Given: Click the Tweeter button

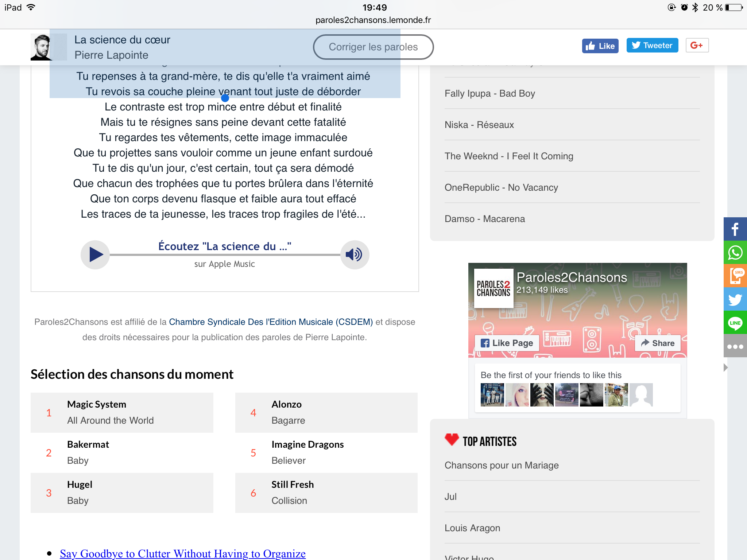Looking at the screenshot, I should [x=652, y=45].
